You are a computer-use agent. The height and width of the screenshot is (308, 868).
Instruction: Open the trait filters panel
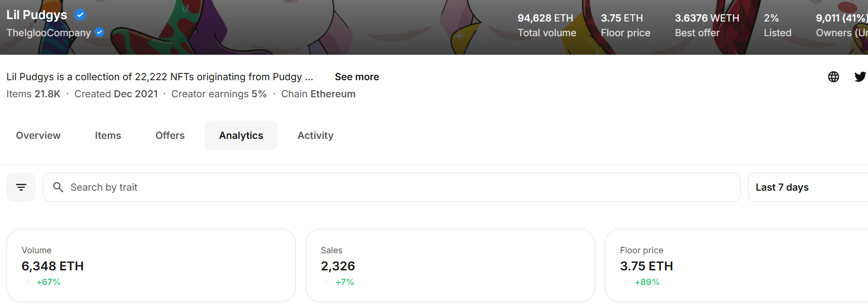[21, 187]
